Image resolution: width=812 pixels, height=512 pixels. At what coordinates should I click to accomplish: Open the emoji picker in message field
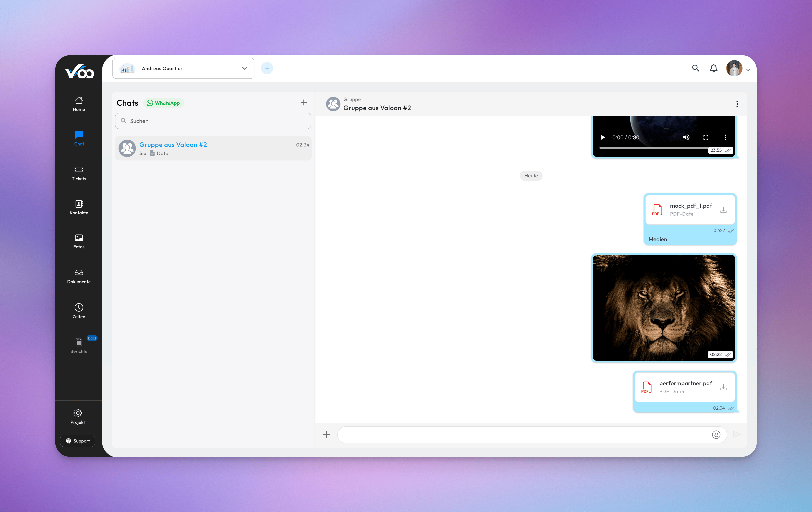click(716, 434)
